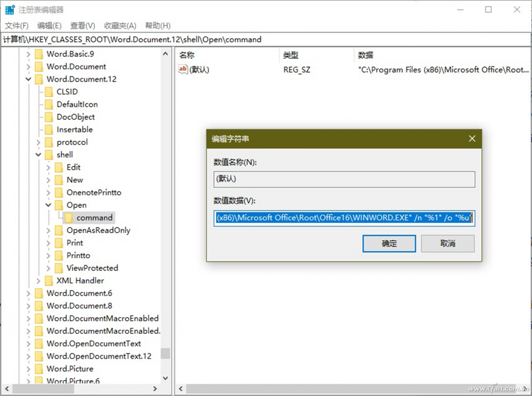Viewport: 532px width, 396px height.
Task: Open the 帮助(H) menu
Action: tap(158, 26)
